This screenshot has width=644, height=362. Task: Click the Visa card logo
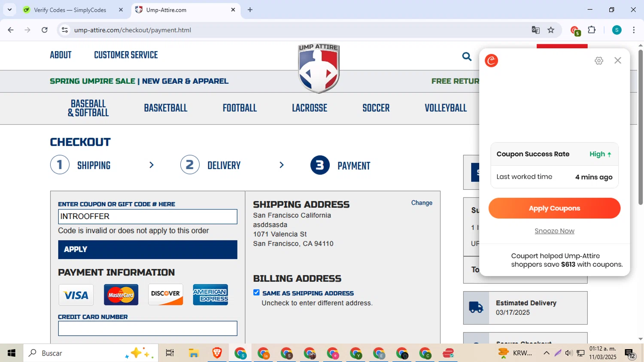76,295
